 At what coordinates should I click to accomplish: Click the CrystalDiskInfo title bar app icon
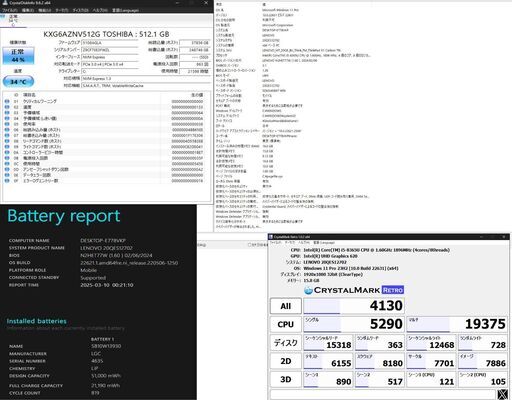click(5, 3)
